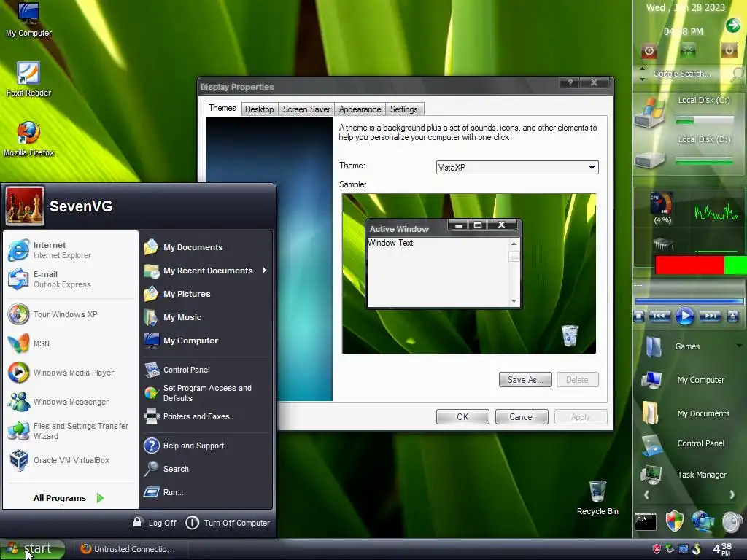
Task: Open Outlook Express E-mail entry
Action: [71, 279]
